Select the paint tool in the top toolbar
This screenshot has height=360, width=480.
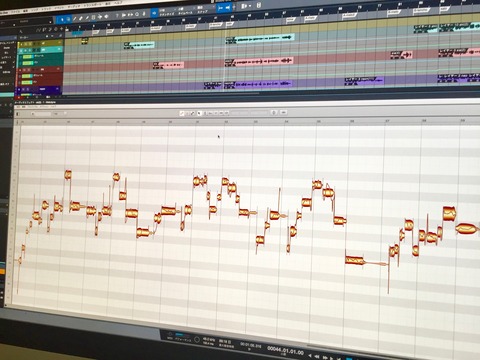(x=87, y=18)
